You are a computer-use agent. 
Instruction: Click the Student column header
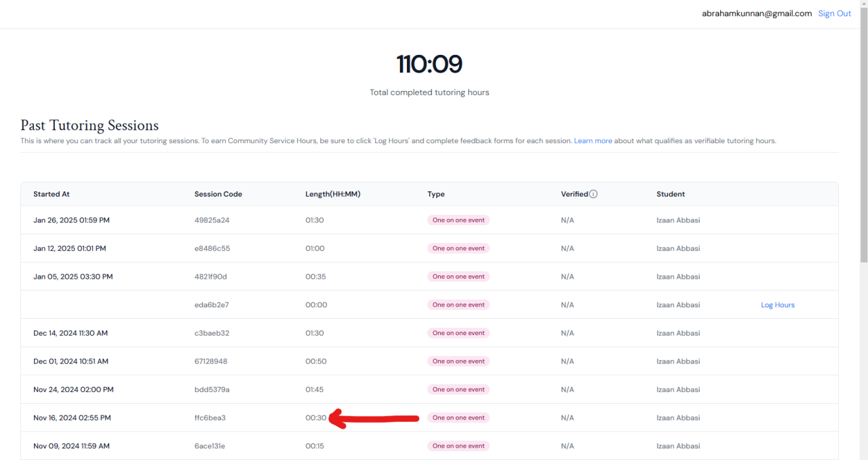(671, 194)
